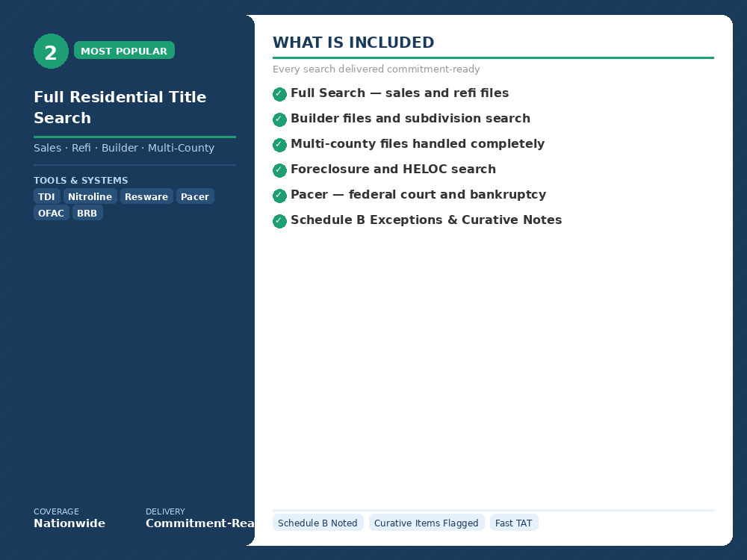Click the Sales · Refi · Builder · Multi-County subtitle
The width and height of the screenshot is (747, 560).
click(124, 148)
